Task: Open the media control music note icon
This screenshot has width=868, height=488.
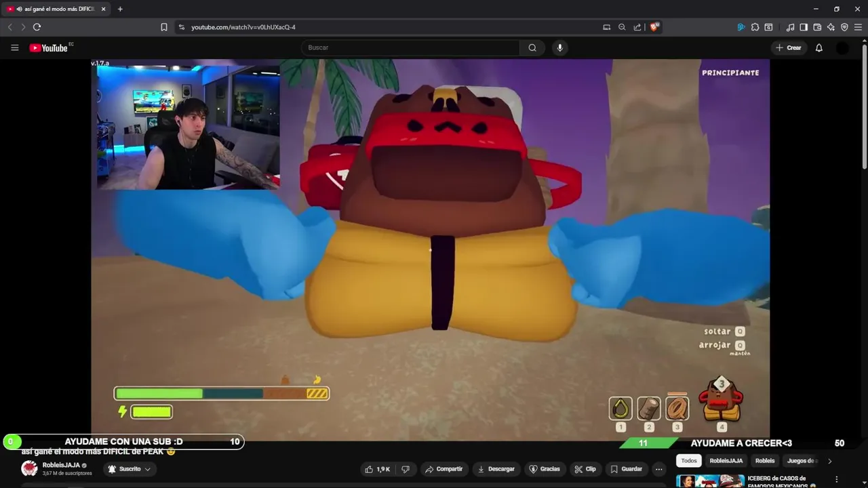Action: (x=790, y=27)
